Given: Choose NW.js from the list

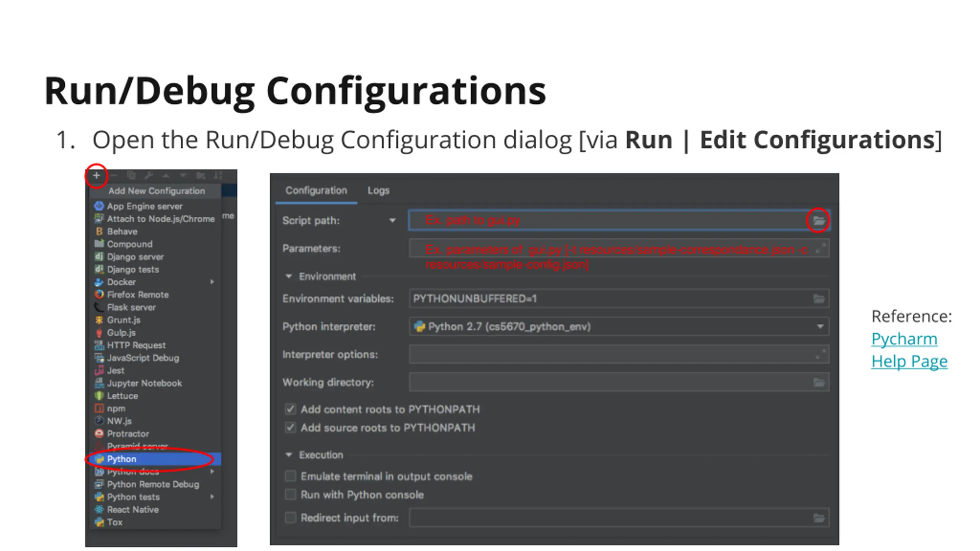Looking at the screenshot, I should [155, 421].
